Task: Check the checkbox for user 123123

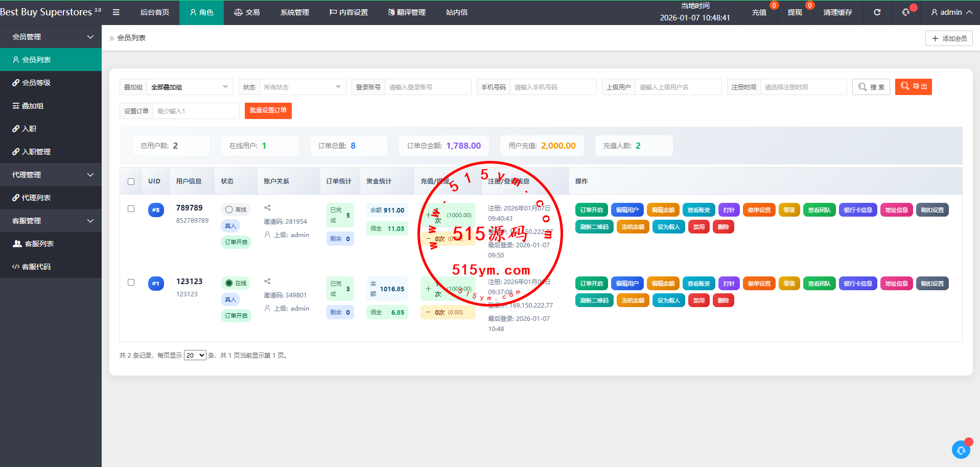Action: click(131, 283)
